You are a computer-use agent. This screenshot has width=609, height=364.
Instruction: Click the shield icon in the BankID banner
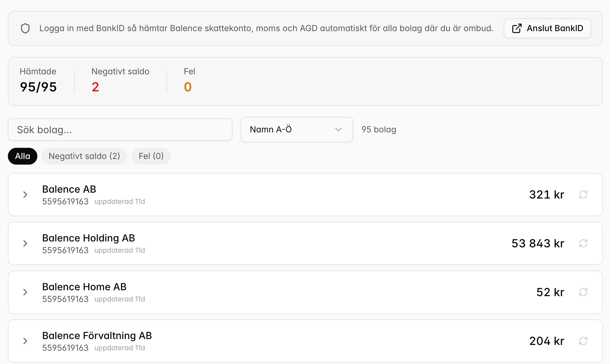pyautogui.click(x=25, y=28)
